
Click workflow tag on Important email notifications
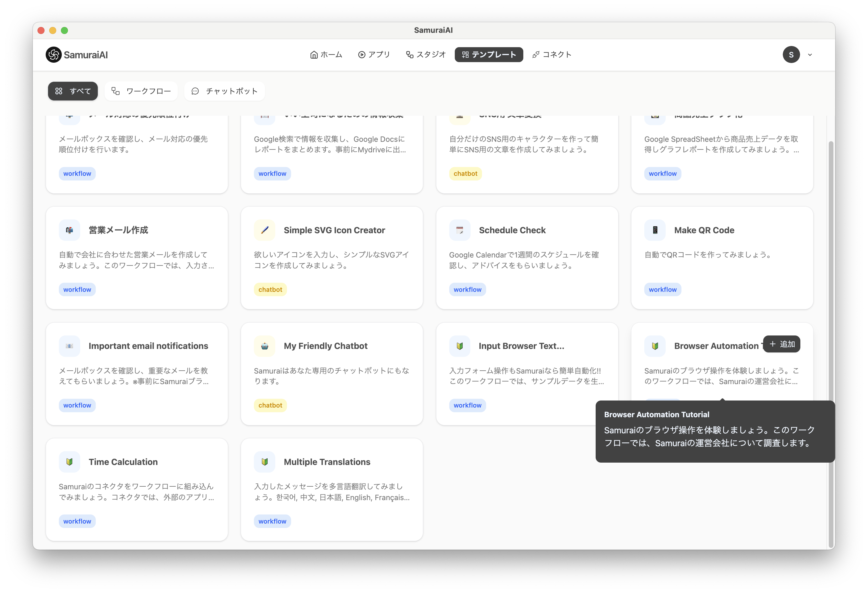tap(77, 405)
